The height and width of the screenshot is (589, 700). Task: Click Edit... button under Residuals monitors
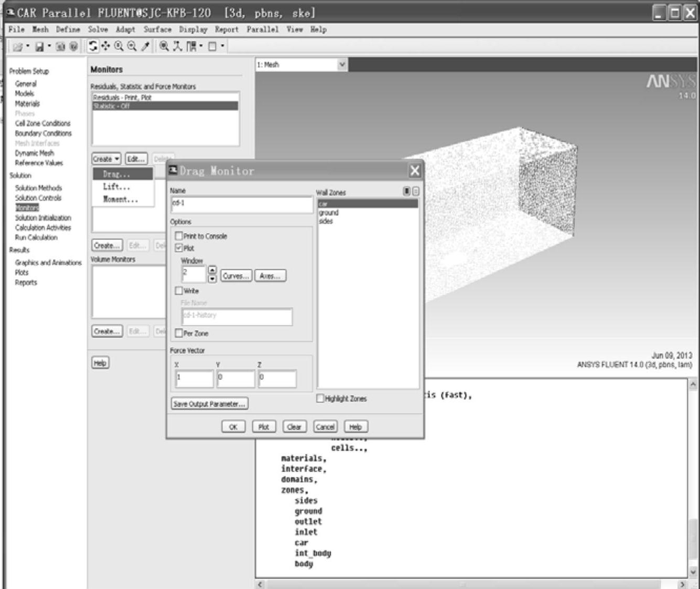136,159
